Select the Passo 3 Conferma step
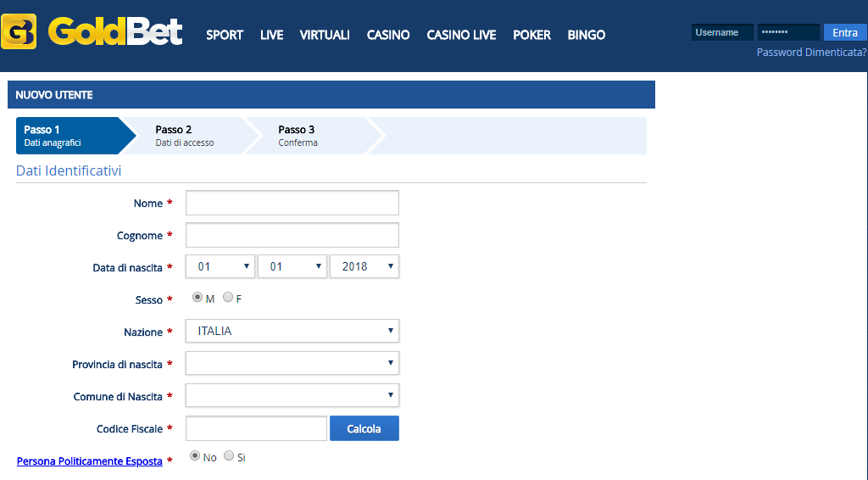The width and height of the screenshot is (868, 480). click(317, 136)
